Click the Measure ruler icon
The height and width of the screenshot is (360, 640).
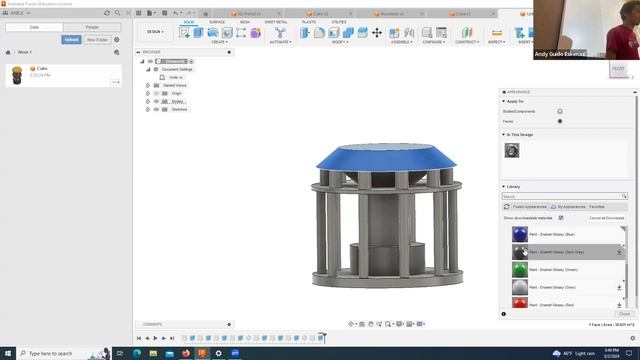click(497, 33)
